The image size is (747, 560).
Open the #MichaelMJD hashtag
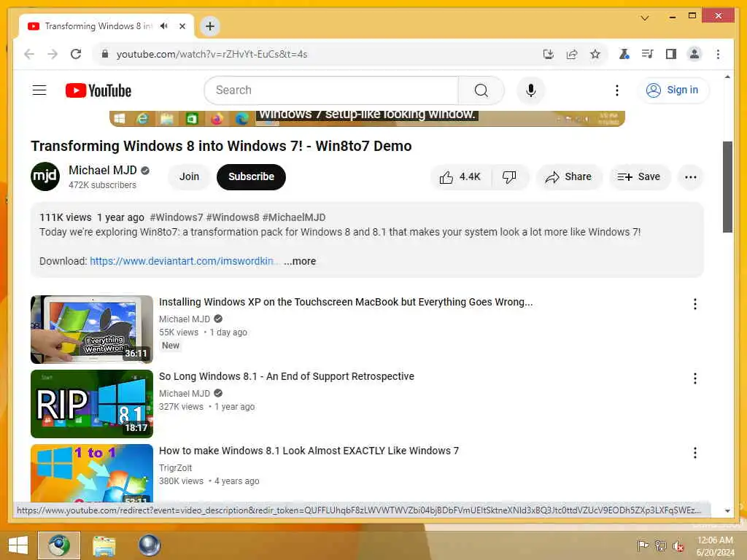tap(294, 217)
